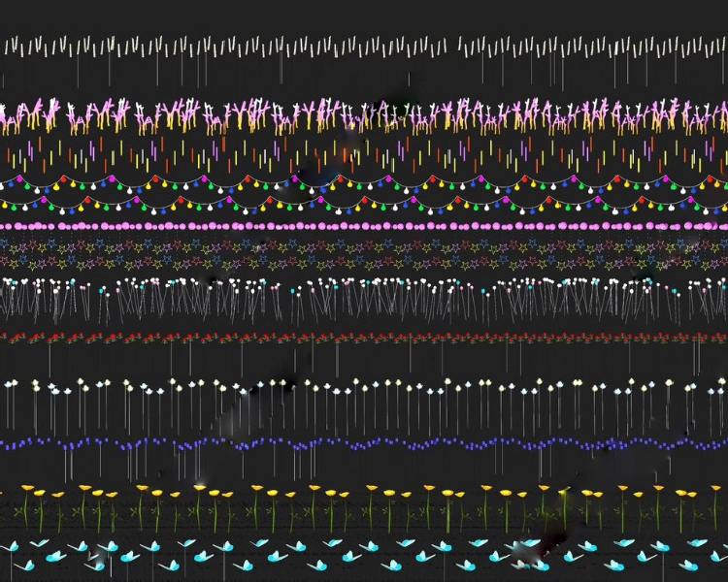The image size is (728, 582).
Task: Select the red flower light string
Action: pyautogui.click(x=364, y=338)
